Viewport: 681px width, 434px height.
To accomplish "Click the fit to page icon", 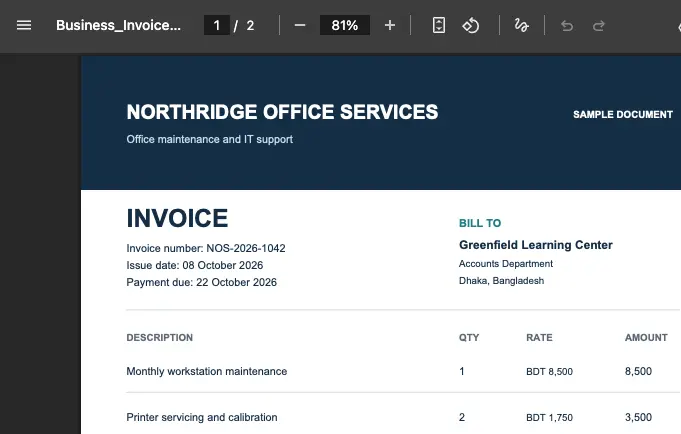I will point(439,25).
